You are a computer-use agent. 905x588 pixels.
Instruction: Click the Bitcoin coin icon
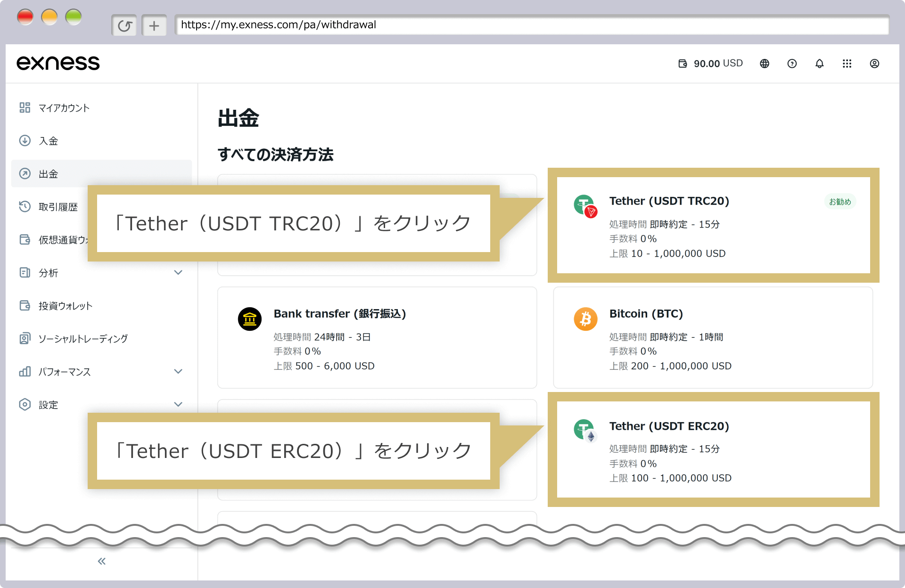point(585,319)
